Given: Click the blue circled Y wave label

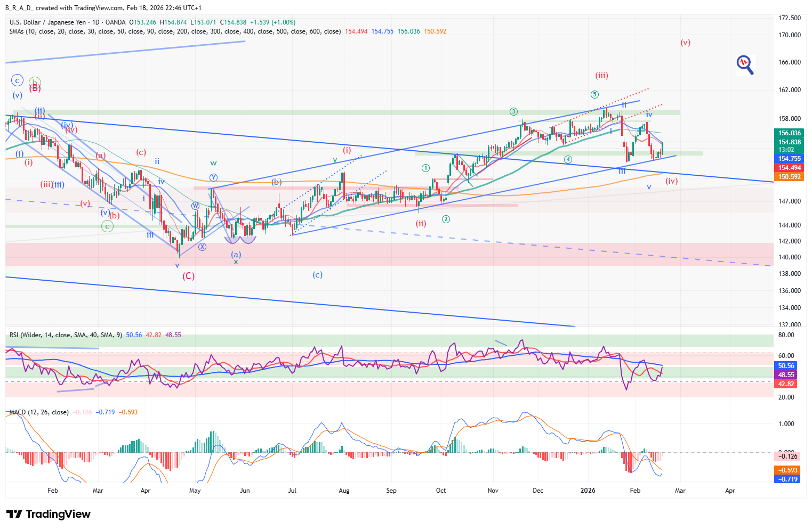Looking at the screenshot, I should pyautogui.click(x=213, y=177).
